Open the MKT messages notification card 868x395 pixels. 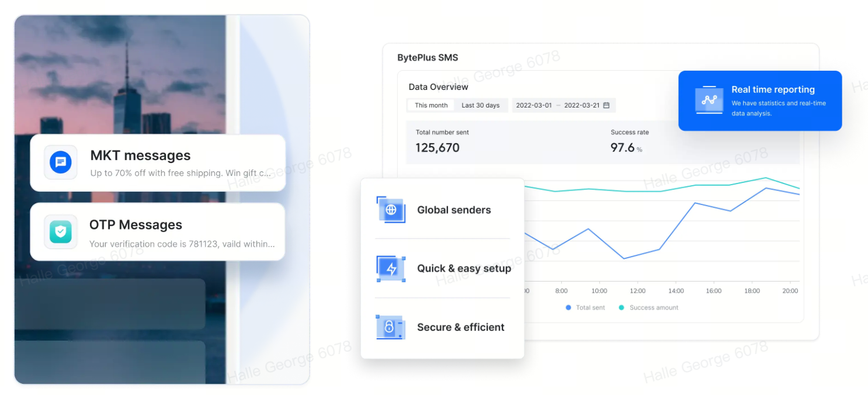point(158,163)
